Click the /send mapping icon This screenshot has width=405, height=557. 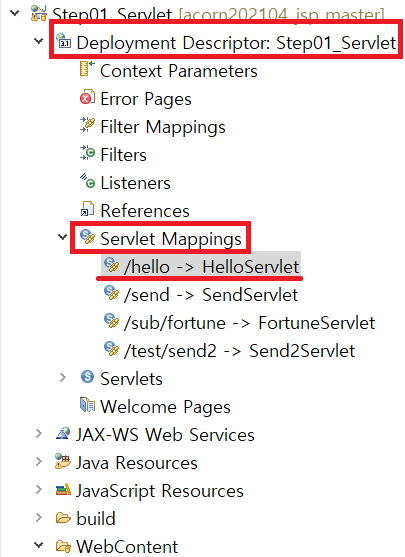(x=111, y=293)
